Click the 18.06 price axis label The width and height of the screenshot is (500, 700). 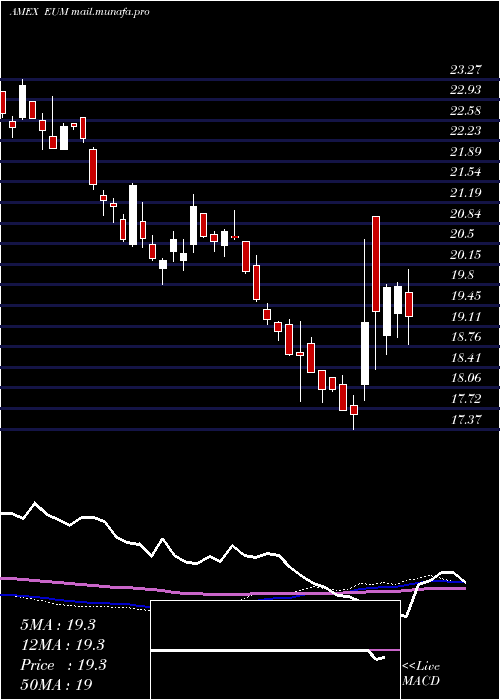click(466, 378)
